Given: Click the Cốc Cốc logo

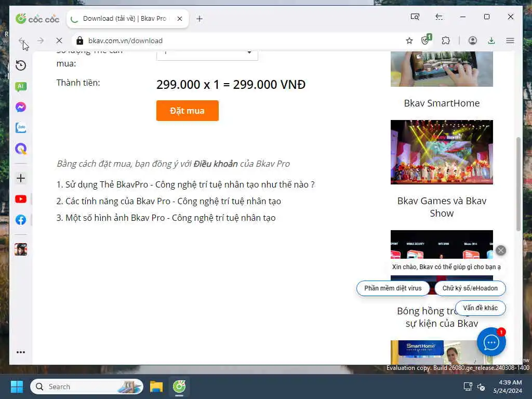Looking at the screenshot, I should tap(37, 19).
